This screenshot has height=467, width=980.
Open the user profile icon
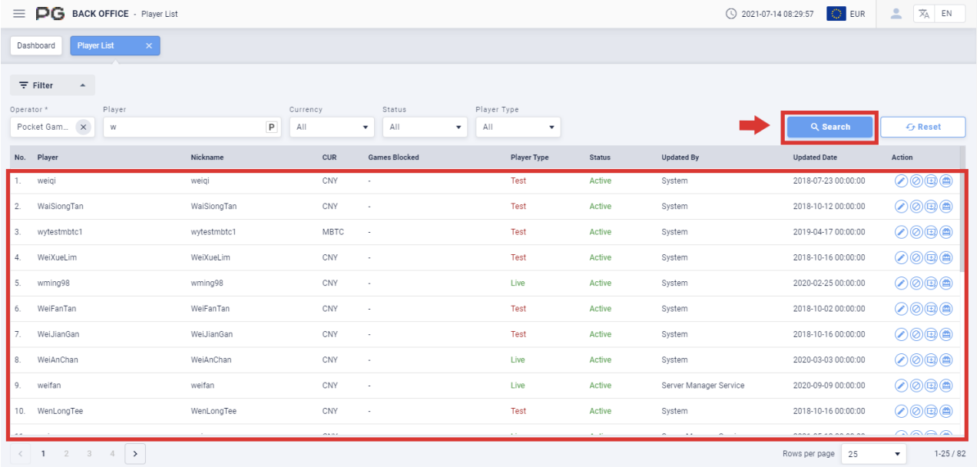click(x=896, y=14)
